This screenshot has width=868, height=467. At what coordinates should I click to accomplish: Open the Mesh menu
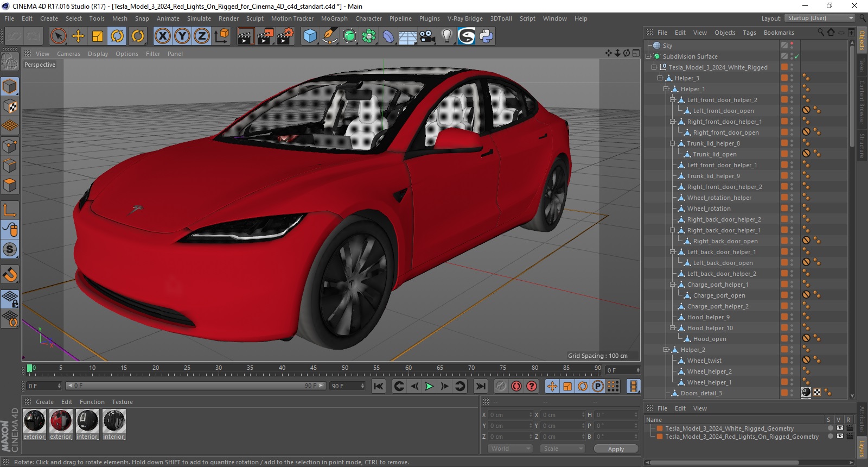coord(119,18)
